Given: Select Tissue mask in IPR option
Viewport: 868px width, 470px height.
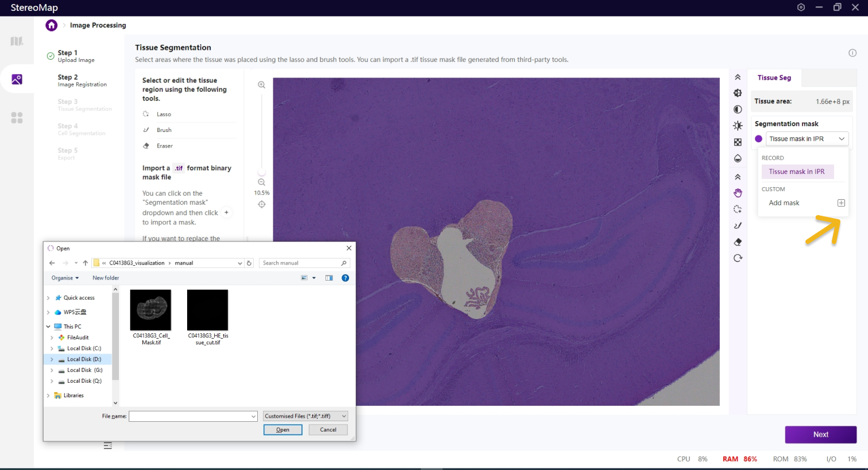Looking at the screenshot, I should pyautogui.click(x=797, y=172).
